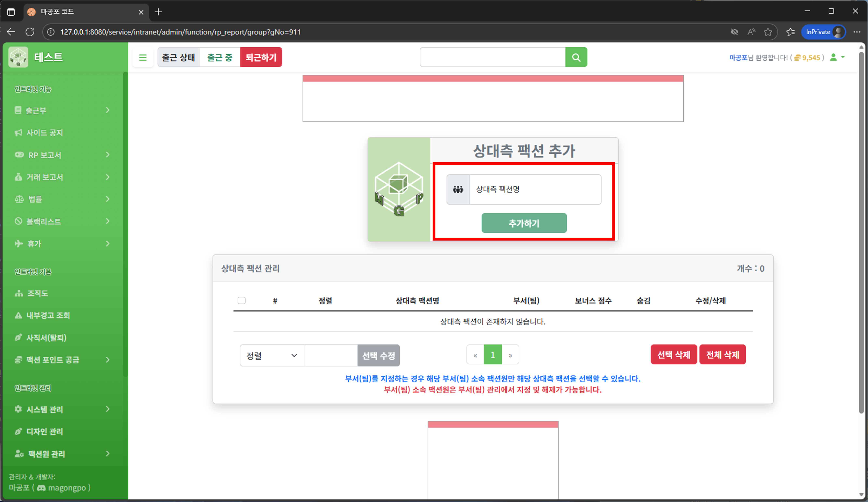This screenshot has height=502, width=868.
Task: Click the 추가하기 button
Action: click(x=524, y=223)
